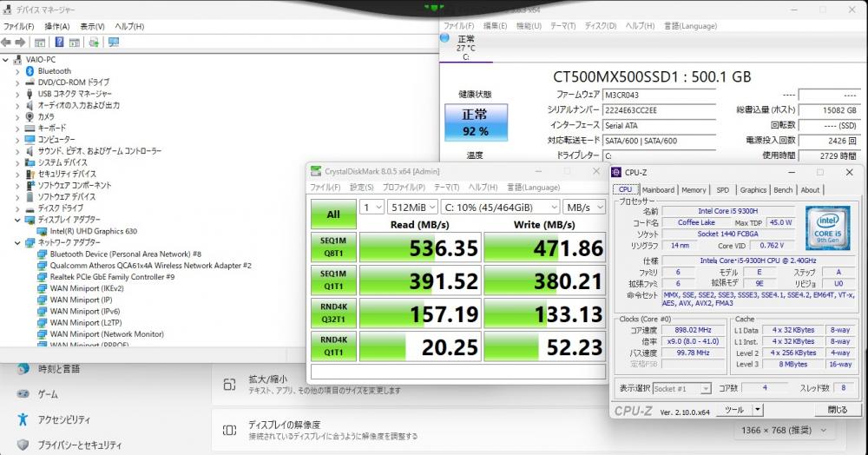Run the RND4K Q1T1 benchmark
The image size is (868, 455).
coord(333,346)
